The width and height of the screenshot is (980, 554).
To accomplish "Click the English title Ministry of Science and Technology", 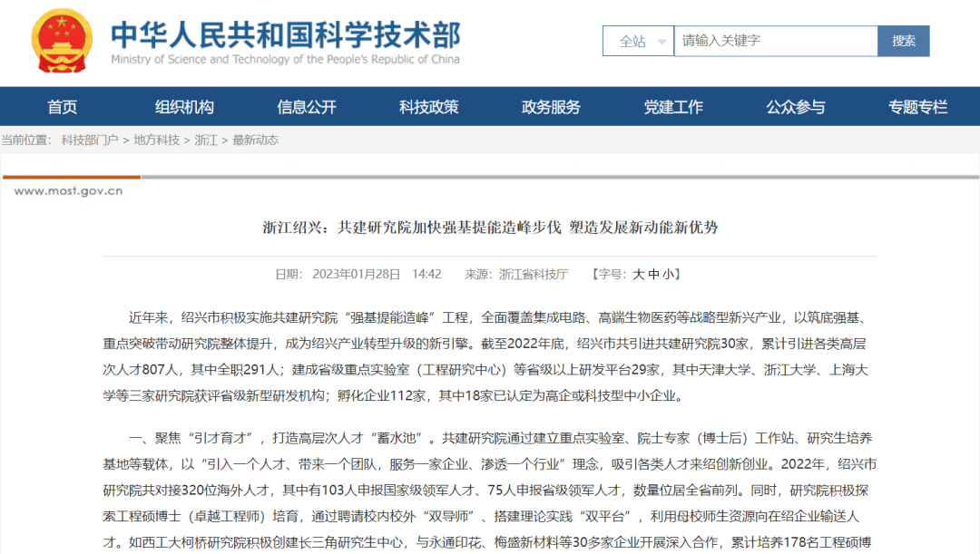I will [285, 59].
